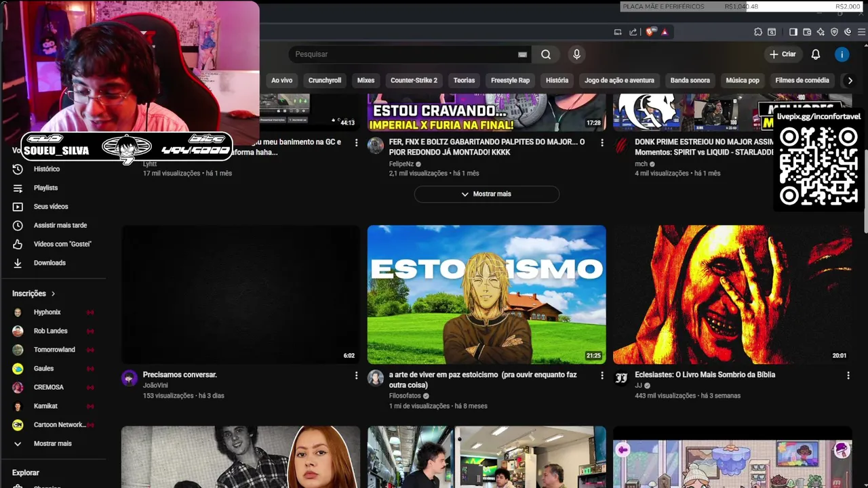This screenshot has height=488, width=868.
Task: Open browser extensions puzzle icon
Action: coord(758,32)
